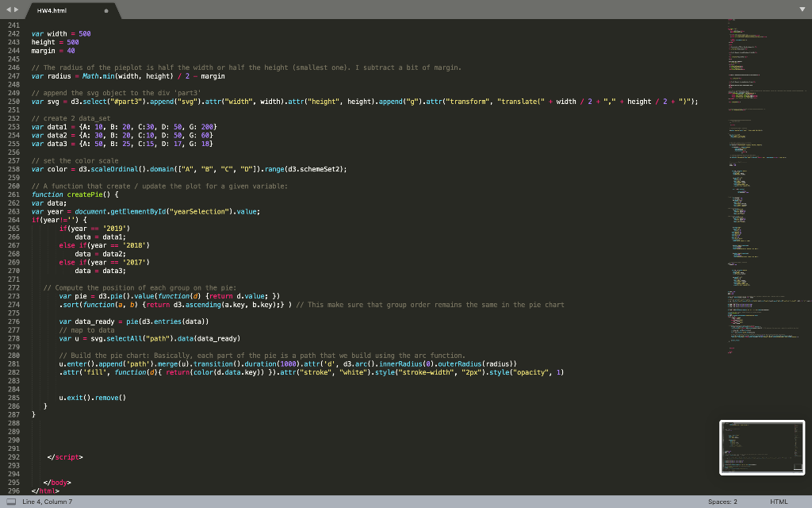Click "scaleOrdinal" in the color line
This screenshot has width=812, height=508.
click(x=114, y=169)
